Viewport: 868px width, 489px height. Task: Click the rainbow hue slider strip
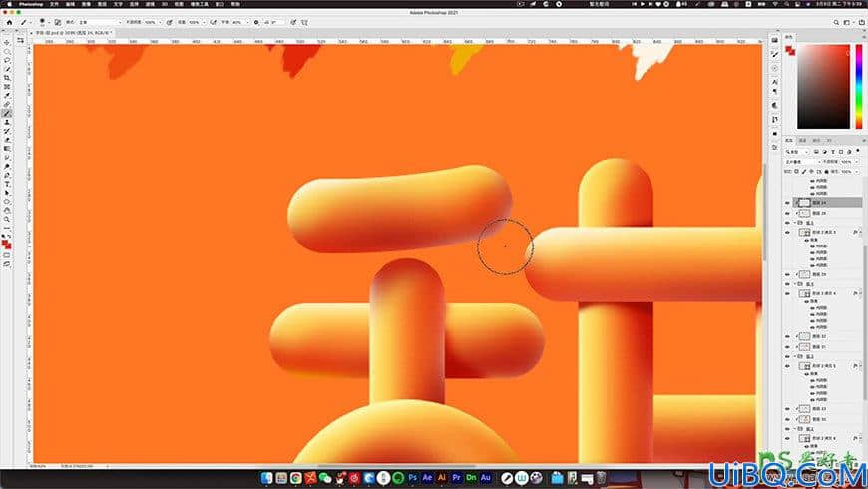859,86
